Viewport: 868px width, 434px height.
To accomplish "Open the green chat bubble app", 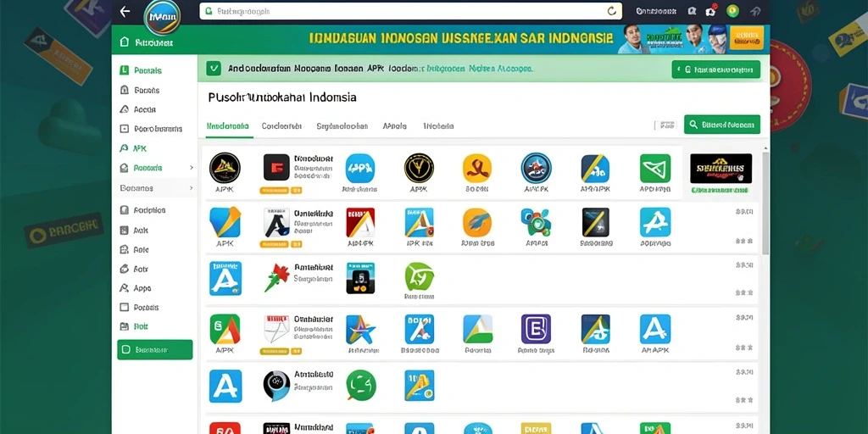I will tap(361, 386).
